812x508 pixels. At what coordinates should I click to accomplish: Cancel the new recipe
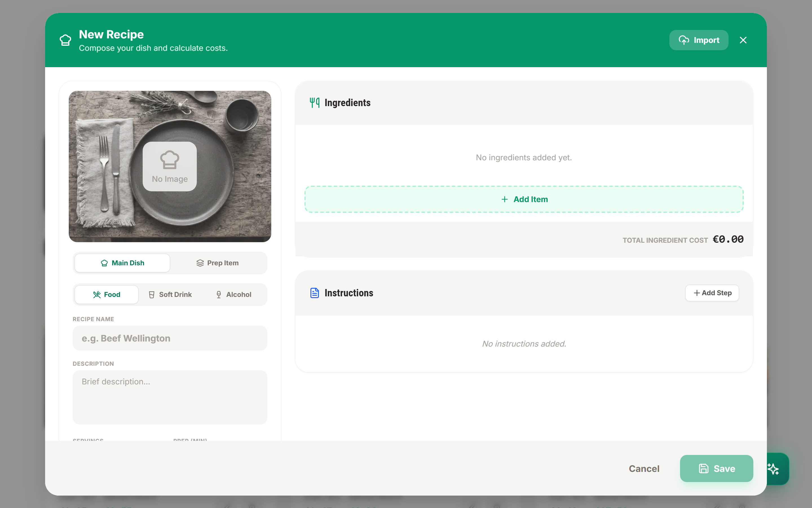(644, 468)
